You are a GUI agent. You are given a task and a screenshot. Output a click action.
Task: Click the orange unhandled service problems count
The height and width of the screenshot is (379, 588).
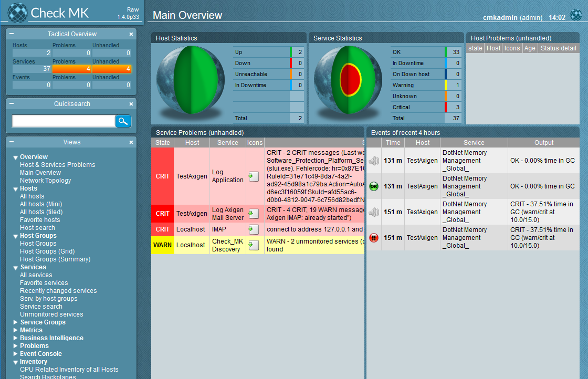tap(112, 69)
